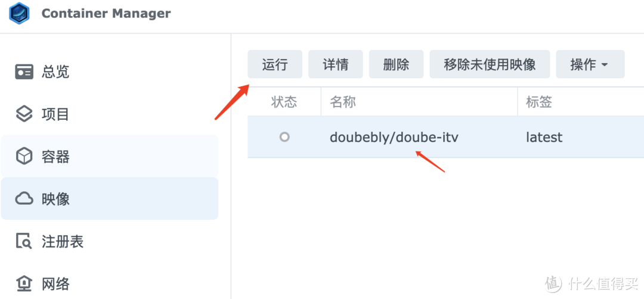The width and height of the screenshot is (644, 299).
Task: Open the 操作 dropdown menu
Action: coord(590,64)
